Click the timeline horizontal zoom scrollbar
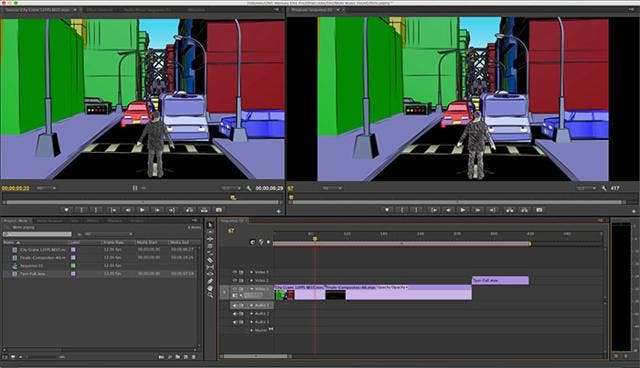The height and width of the screenshot is (368, 640). (x=256, y=356)
